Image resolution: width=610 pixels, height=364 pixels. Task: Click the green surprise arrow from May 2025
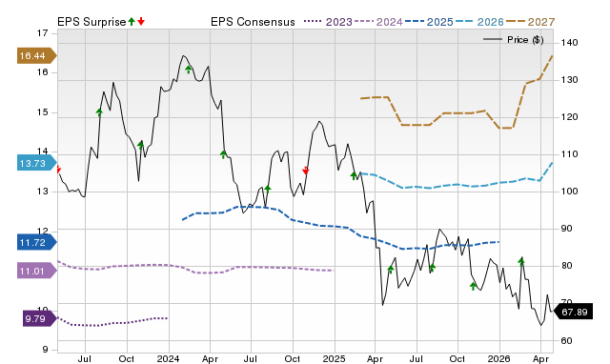pyautogui.click(x=391, y=269)
